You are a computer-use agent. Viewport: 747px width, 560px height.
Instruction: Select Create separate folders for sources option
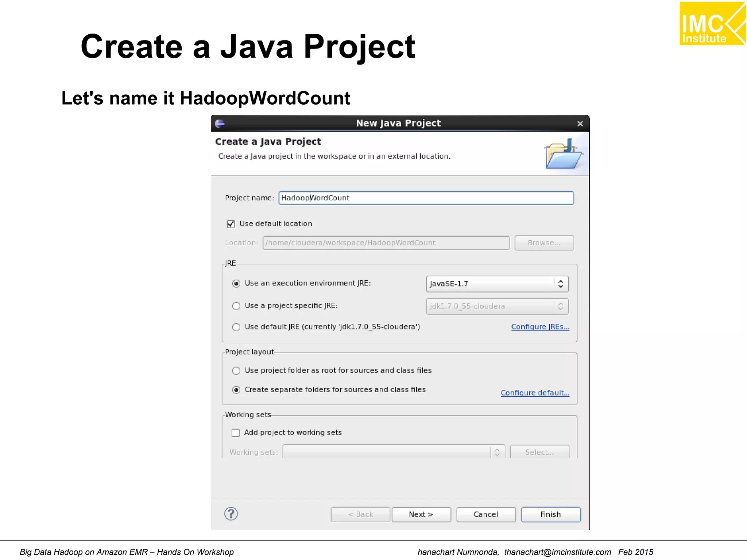(x=236, y=390)
